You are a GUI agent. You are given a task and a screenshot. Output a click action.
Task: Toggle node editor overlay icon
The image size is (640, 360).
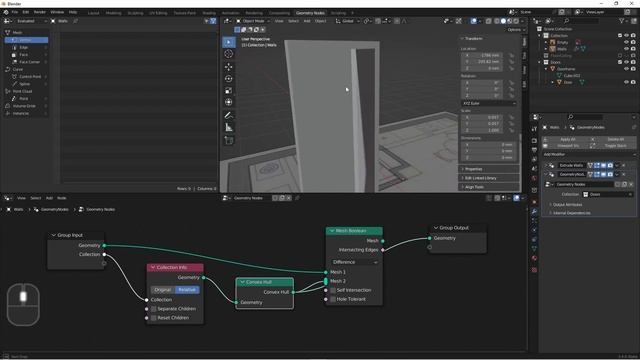(x=516, y=198)
